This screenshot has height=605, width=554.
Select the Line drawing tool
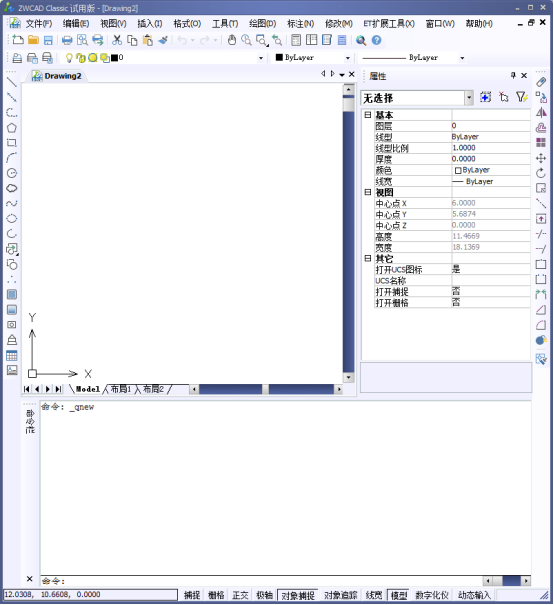12,82
